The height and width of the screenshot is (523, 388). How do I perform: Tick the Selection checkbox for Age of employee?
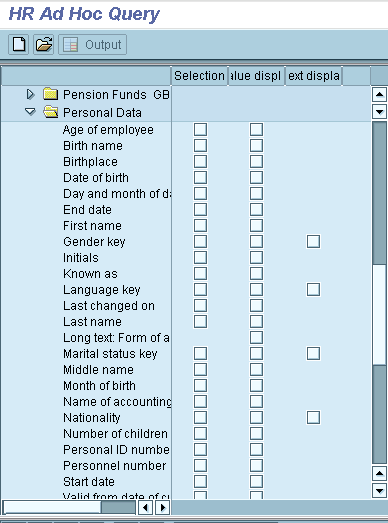pyautogui.click(x=200, y=129)
